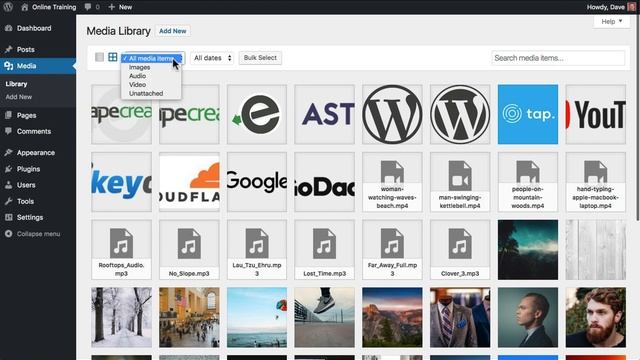Screen dimensions: 640x360
Task: Click Dave's avatar in the admin bar
Action: 632,7
